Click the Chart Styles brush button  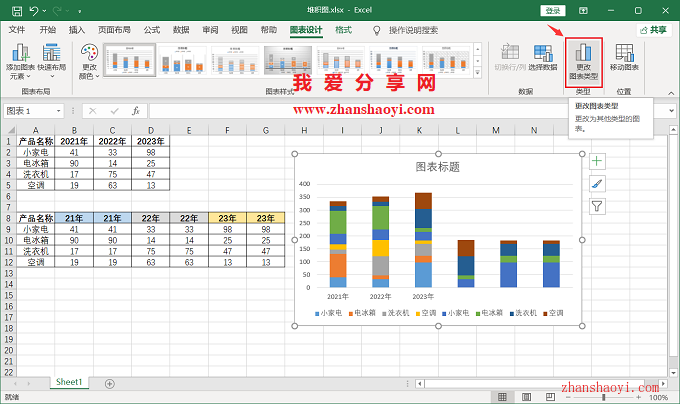[x=597, y=184]
